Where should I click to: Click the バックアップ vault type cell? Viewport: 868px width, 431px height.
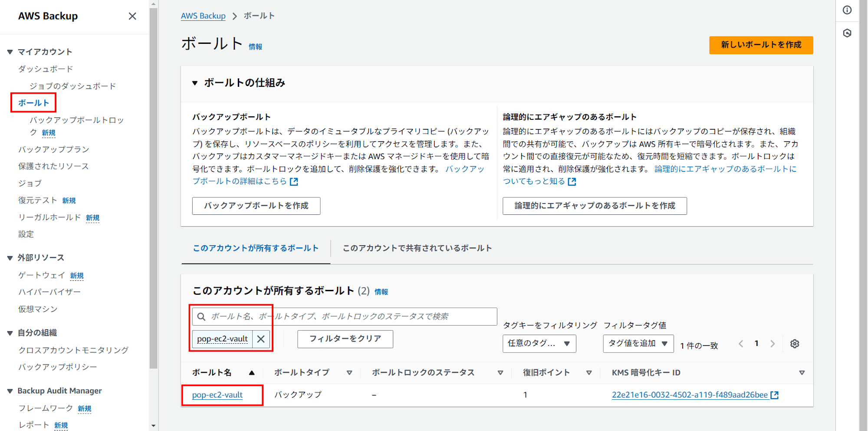click(x=298, y=395)
